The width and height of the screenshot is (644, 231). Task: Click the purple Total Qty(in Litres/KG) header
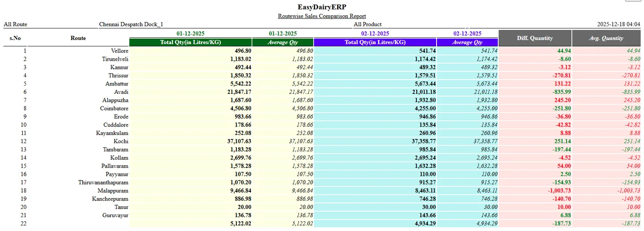pyautogui.click(x=375, y=42)
